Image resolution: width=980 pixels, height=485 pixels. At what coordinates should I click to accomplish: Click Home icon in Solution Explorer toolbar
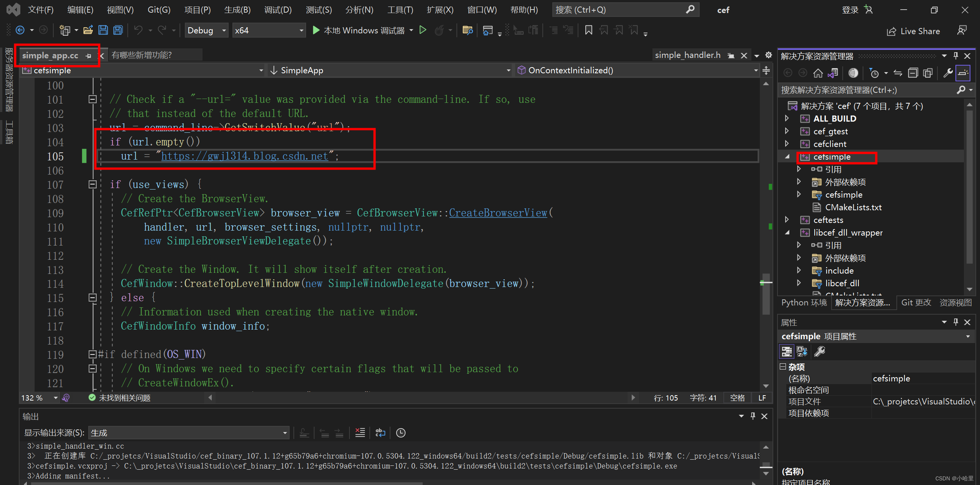pyautogui.click(x=818, y=73)
